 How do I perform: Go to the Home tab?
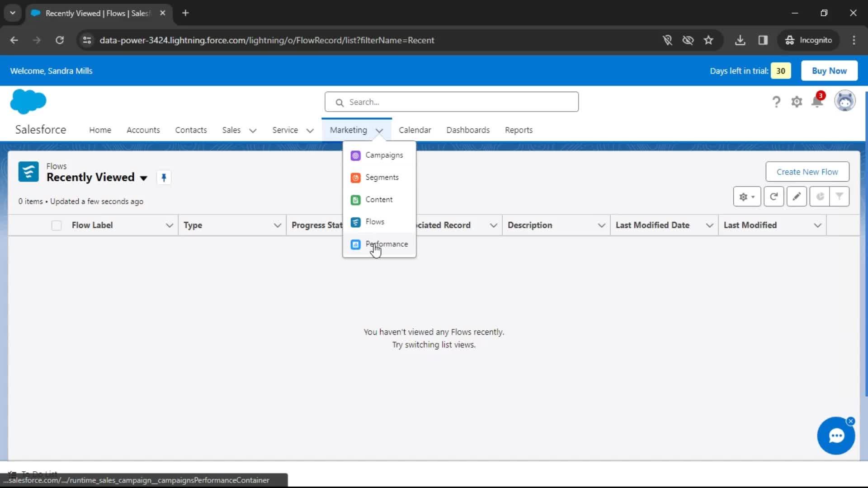pyautogui.click(x=100, y=130)
